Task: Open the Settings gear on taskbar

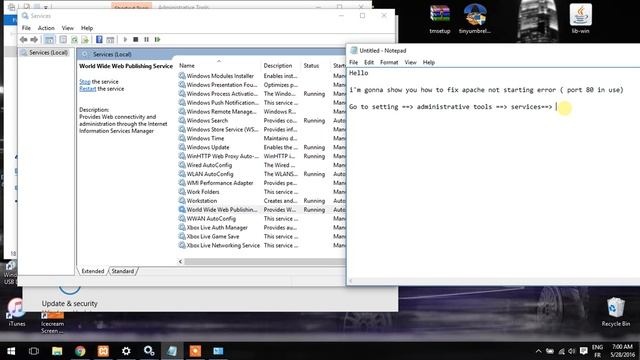Action: tap(126, 351)
